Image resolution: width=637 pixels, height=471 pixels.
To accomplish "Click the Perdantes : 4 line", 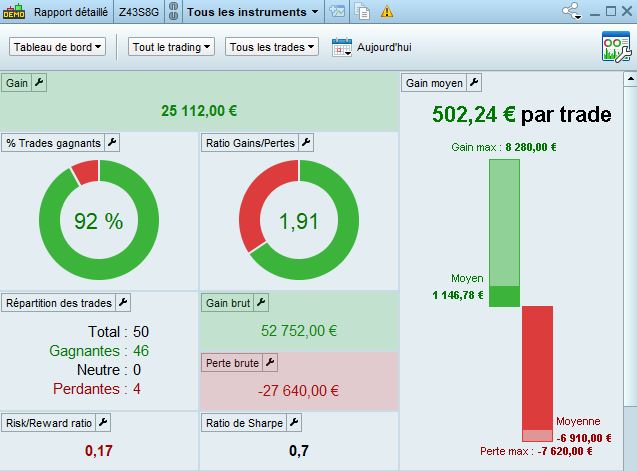I will [97, 389].
